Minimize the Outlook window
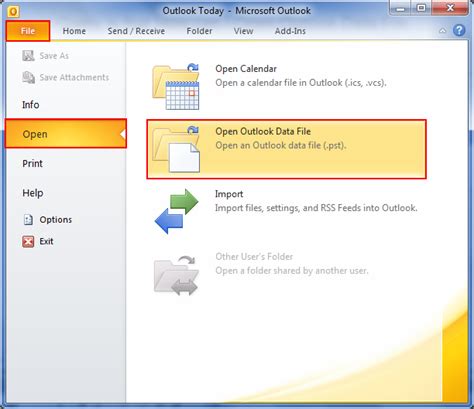This screenshot has height=409, width=474. (400, 8)
